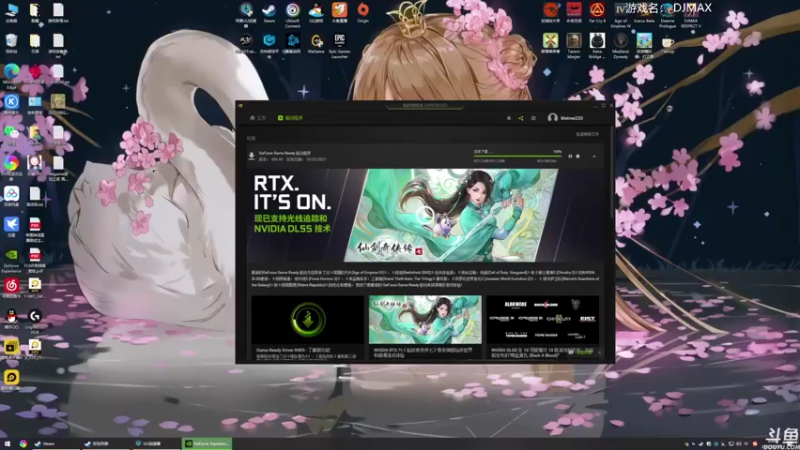Open the Game Ready Driver article card

[x=308, y=327]
